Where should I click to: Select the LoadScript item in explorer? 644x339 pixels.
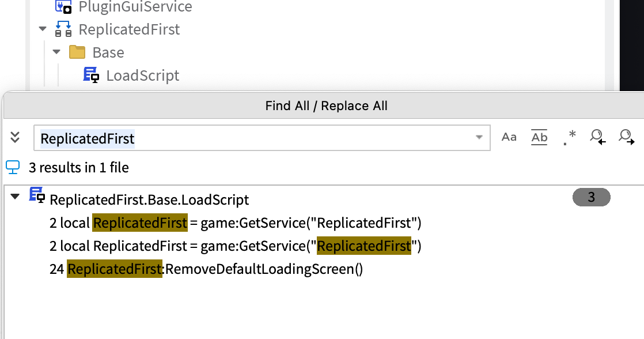[142, 76]
